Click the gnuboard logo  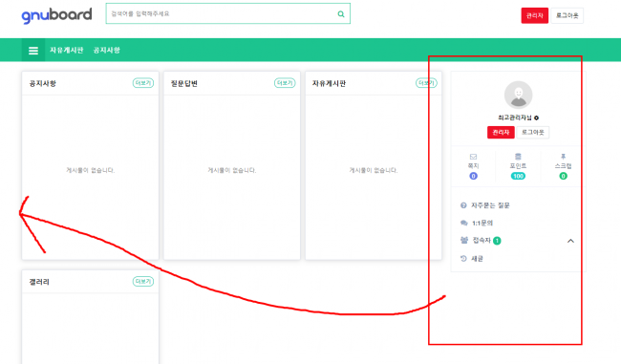56,15
